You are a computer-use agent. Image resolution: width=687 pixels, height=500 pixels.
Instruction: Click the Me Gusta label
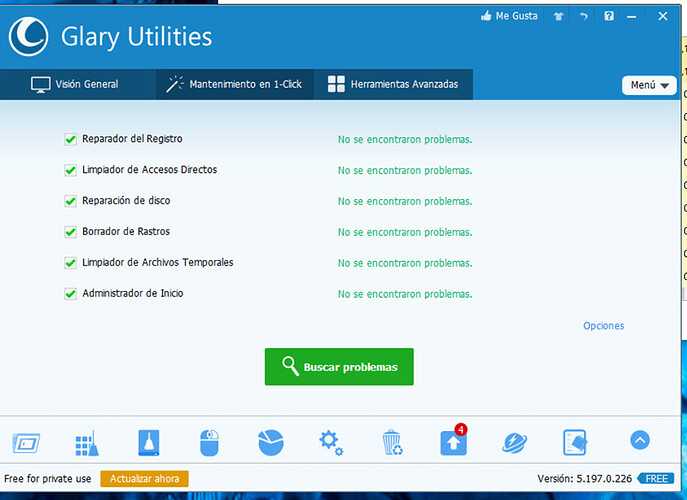[516, 16]
